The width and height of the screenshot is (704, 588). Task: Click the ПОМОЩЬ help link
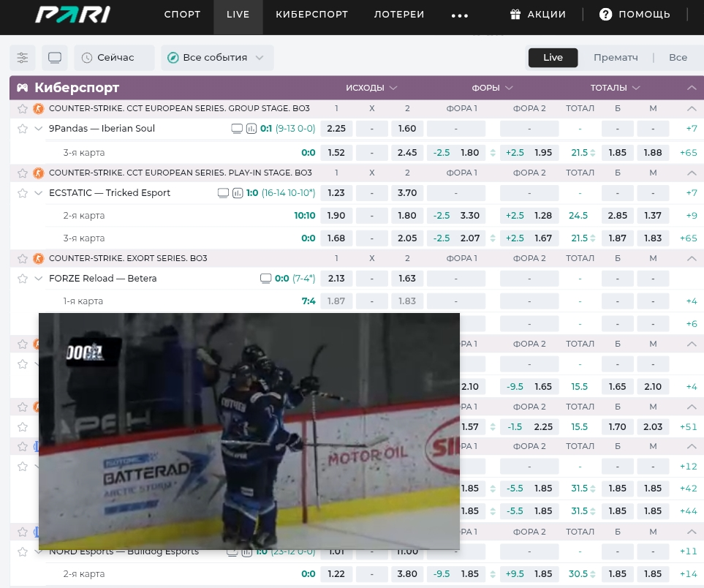pyautogui.click(x=635, y=15)
